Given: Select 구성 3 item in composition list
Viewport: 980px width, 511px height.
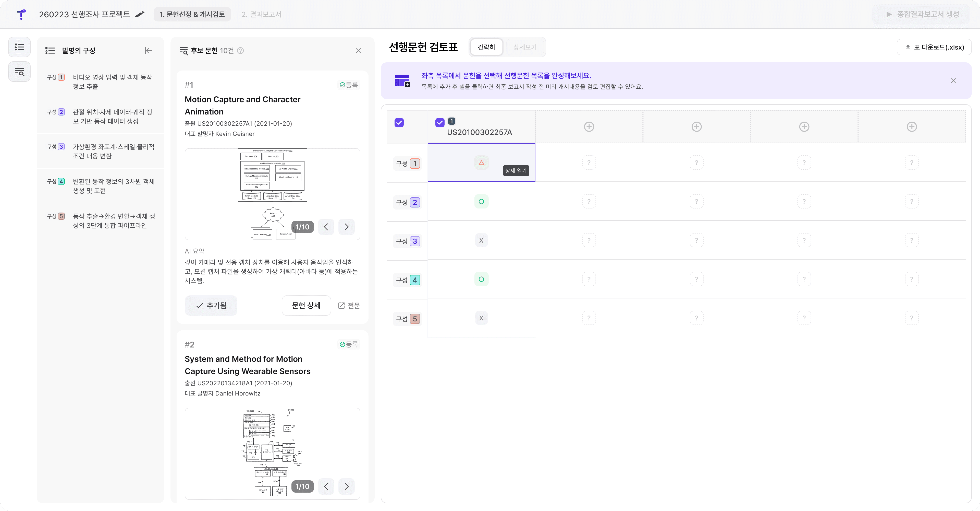Looking at the screenshot, I should (x=101, y=151).
